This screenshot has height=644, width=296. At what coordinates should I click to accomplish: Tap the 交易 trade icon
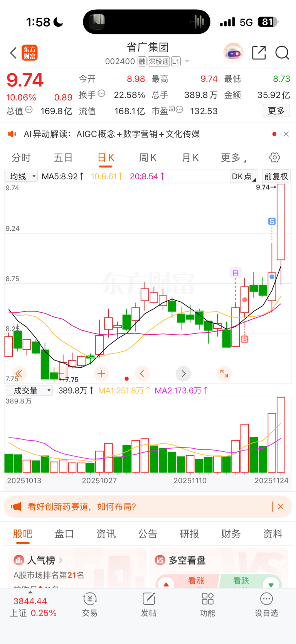pos(90,605)
